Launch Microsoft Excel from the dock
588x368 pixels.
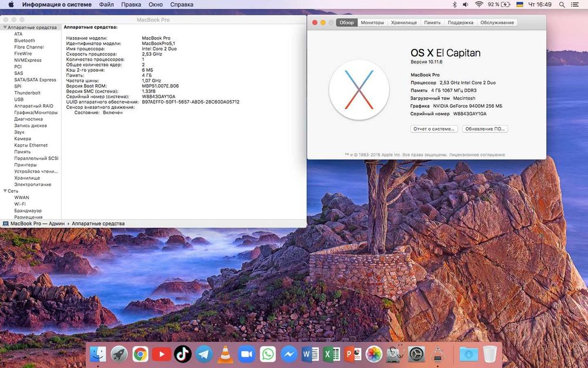[x=332, y=354]
